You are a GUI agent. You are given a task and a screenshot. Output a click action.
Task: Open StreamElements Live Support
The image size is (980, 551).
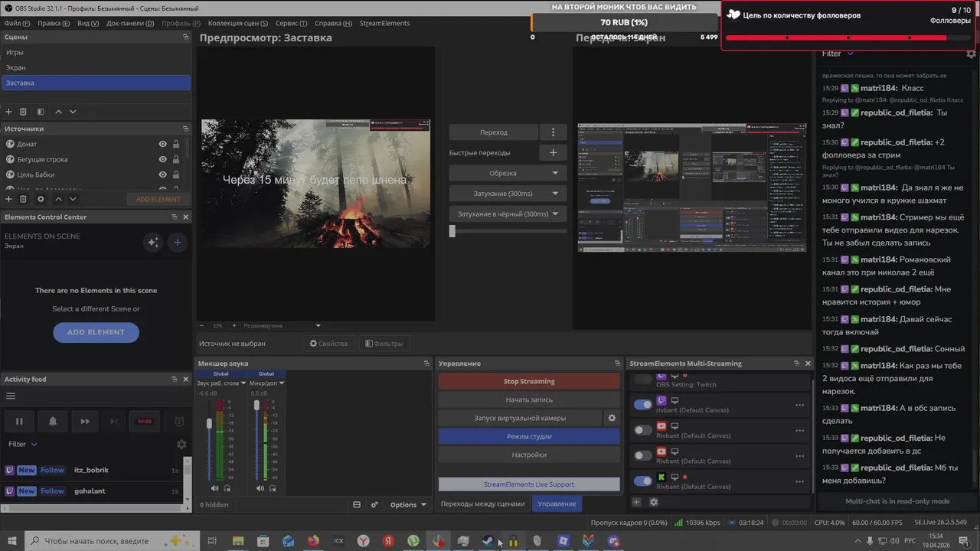[529, 484]
